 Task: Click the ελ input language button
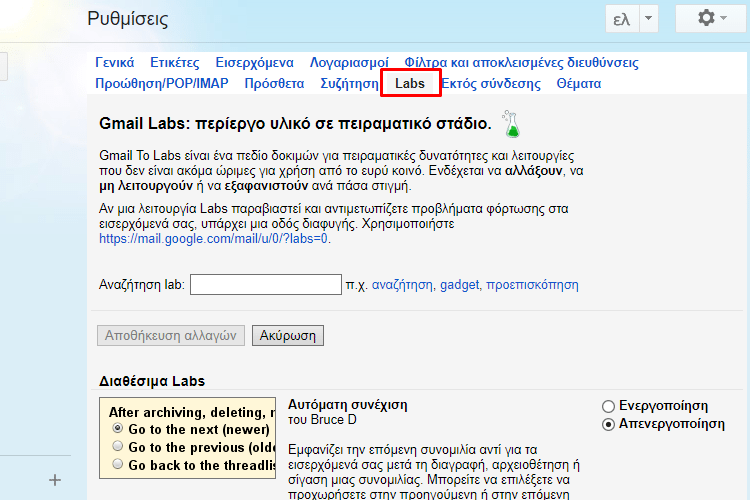pos(622,19)
